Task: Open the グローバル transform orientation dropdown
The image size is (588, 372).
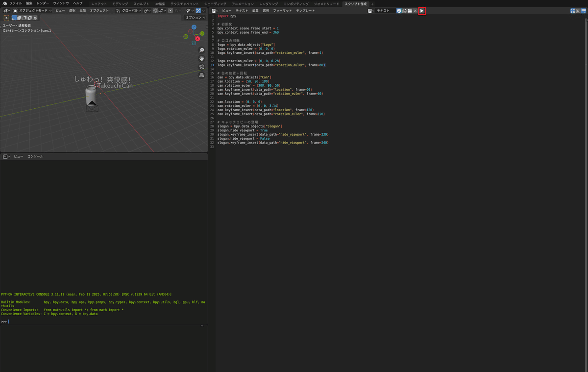Action: tap(128, 10)
